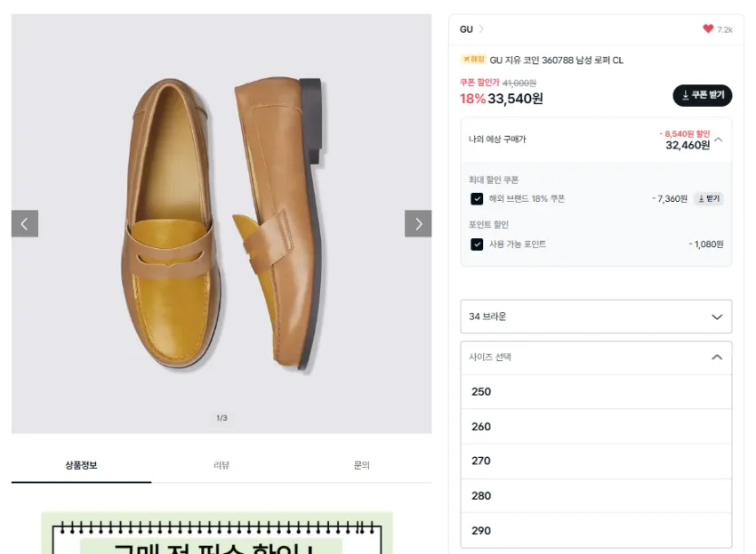Select size 250
The image size is (756, 554).
(596, 391)
